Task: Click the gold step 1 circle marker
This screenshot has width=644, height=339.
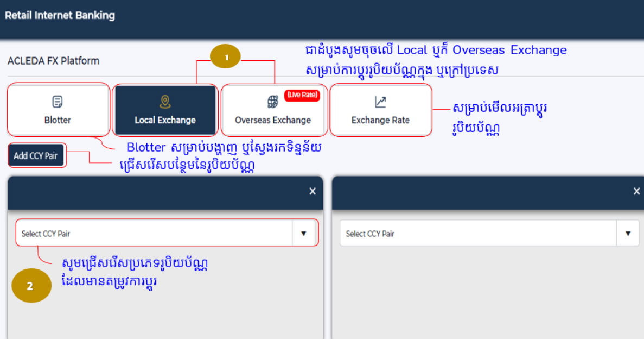Action: (225, 56)
